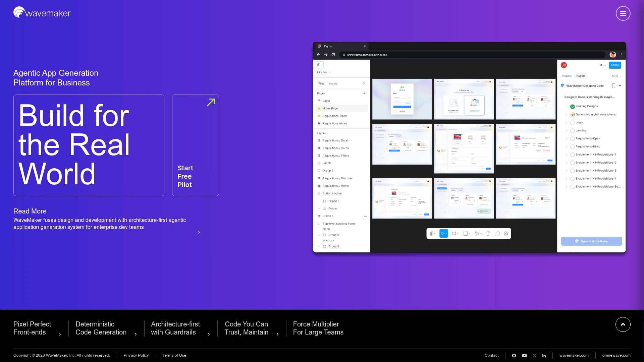Click the plus icon next to Pages
Screen dimensions: 644x362
point(364,93)
